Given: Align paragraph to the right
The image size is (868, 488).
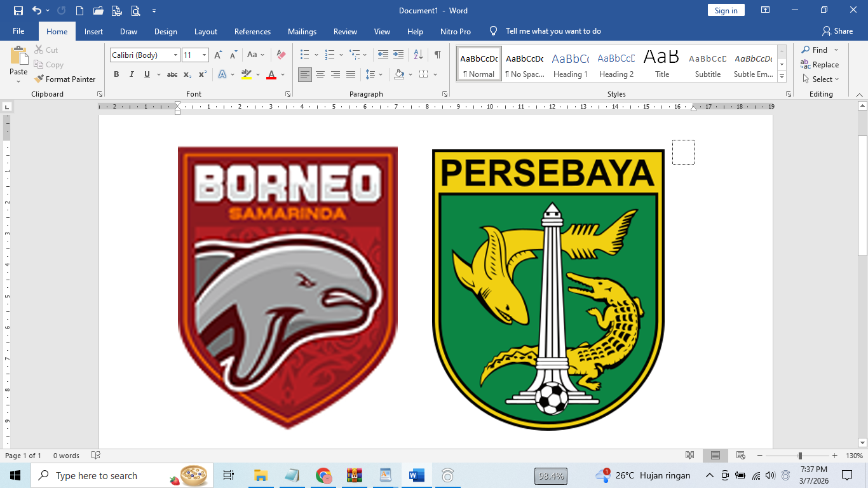Looking at the screenshot, I should pyautogui.click(x=336, y=74).
